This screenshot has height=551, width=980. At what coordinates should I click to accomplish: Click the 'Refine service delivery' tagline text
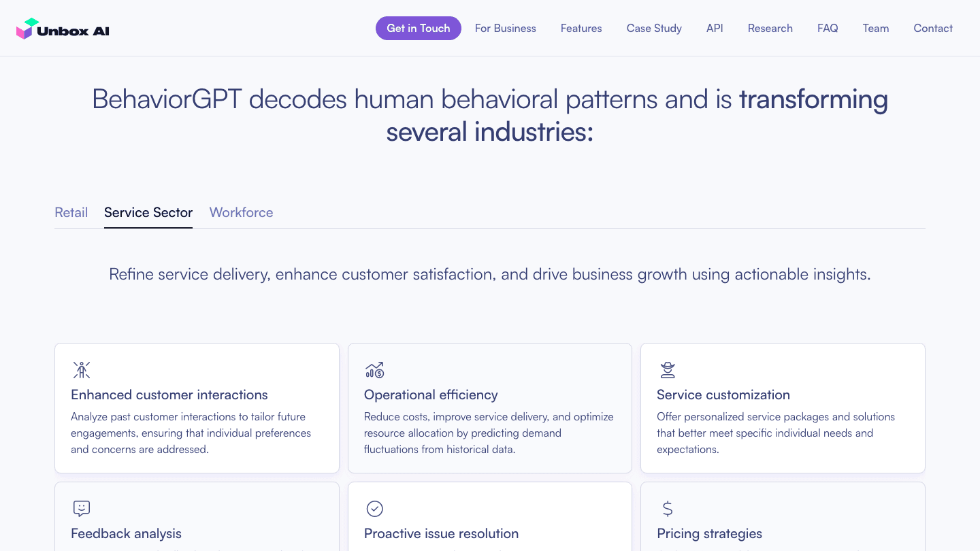click(x=490, y=274)
